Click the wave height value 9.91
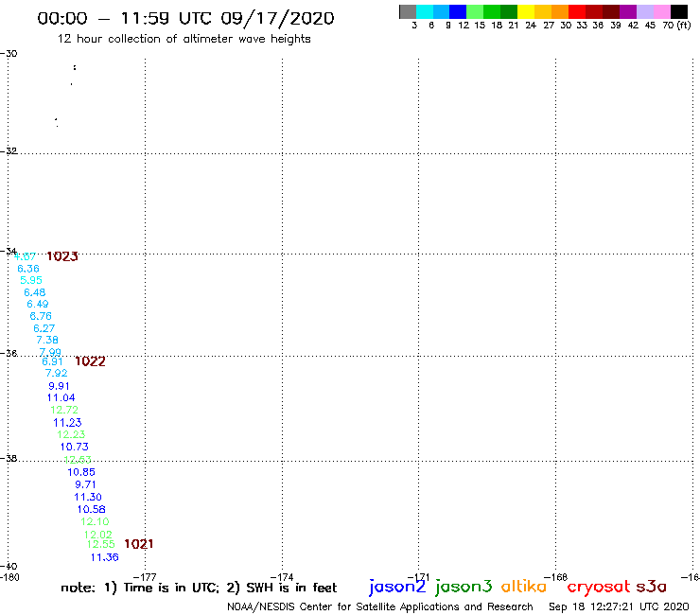700x615 pixels. coord(59,386)
